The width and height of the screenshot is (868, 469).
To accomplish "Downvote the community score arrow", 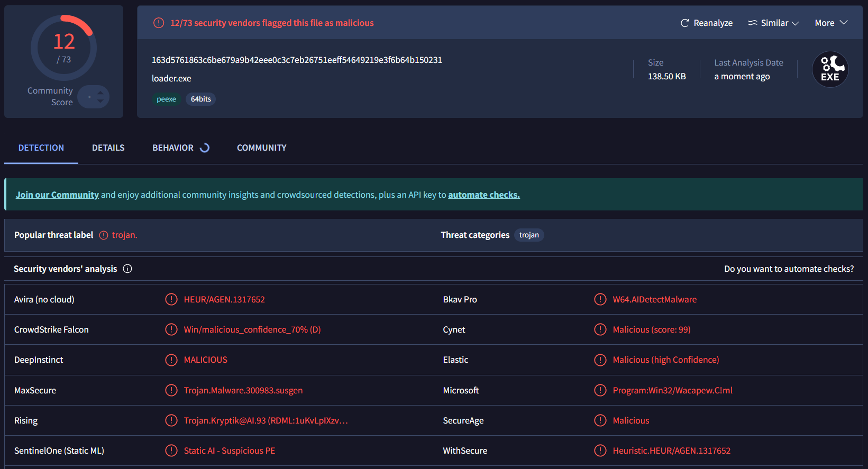I will click(x=100, y=100).
